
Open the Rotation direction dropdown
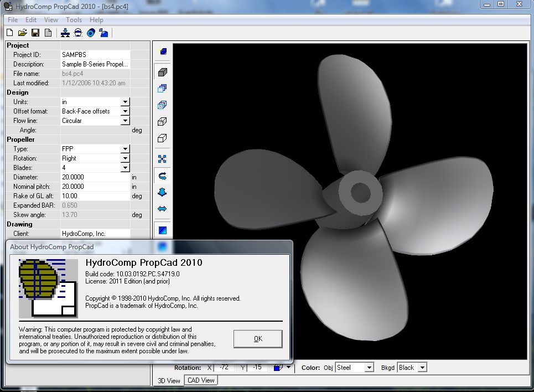125,158
